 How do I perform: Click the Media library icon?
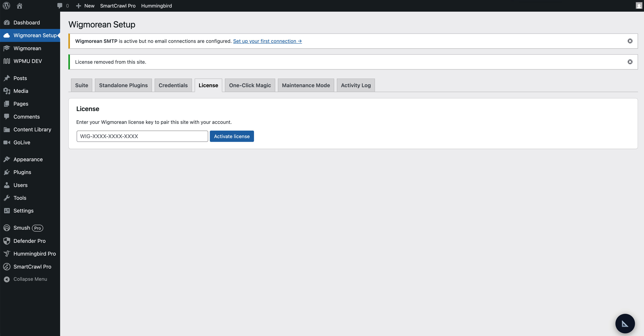pyautogui.click(x=7, y=91)
